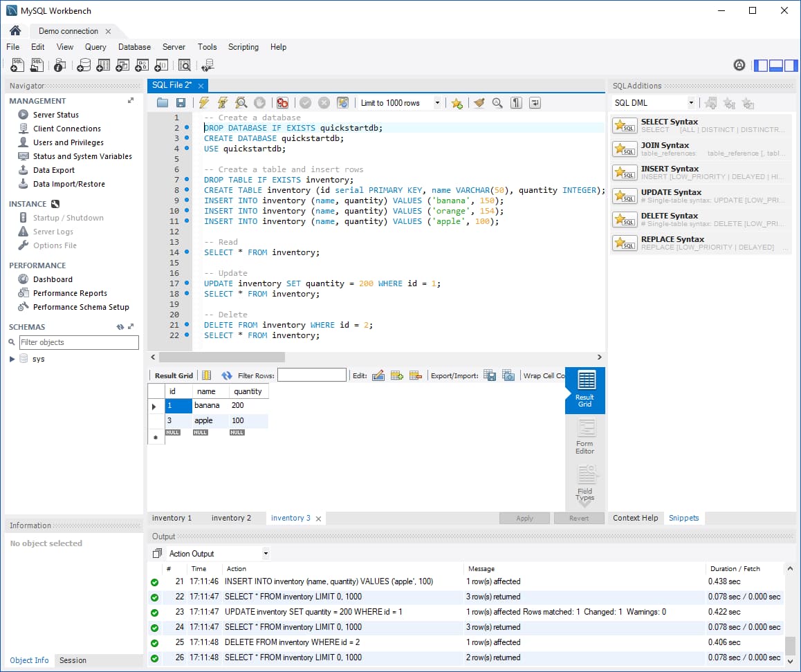The image size is (801, 672).
Task: Toggle wrapping of long lines in the editor
Action: 534,102
